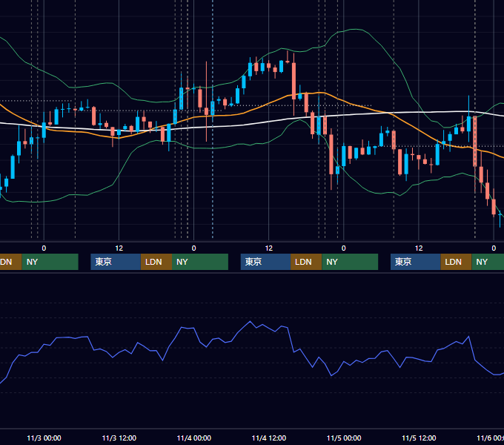
Task: Click the 11/3 00:00 date label
Action: pyautogui.click(x=44, y=438)
